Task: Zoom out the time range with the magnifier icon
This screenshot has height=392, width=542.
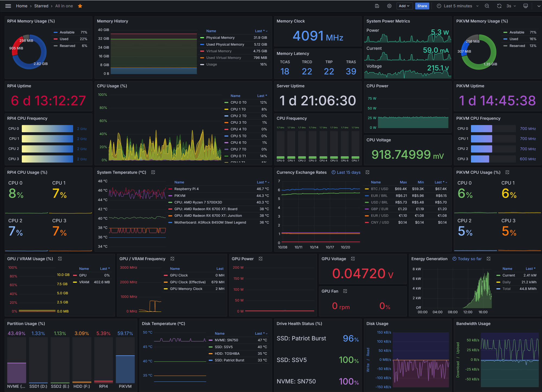Action: [x=487, y=6]
